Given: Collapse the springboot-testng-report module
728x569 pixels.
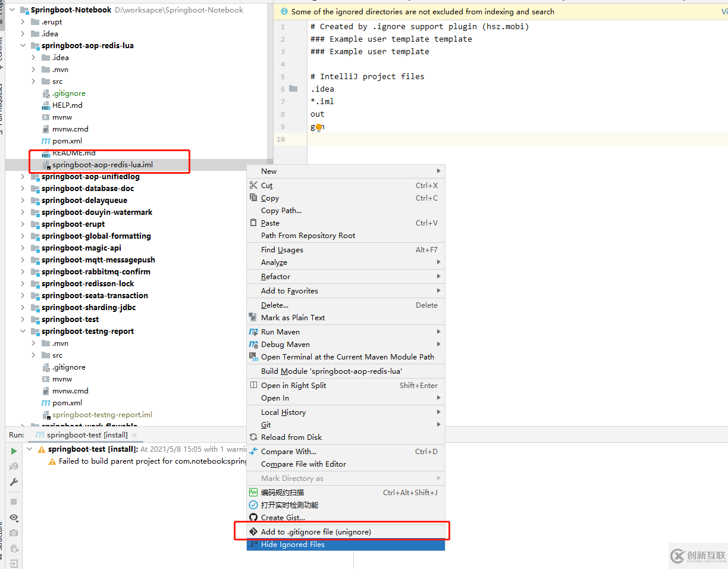Looking at the screenshot, I should 23,332.
